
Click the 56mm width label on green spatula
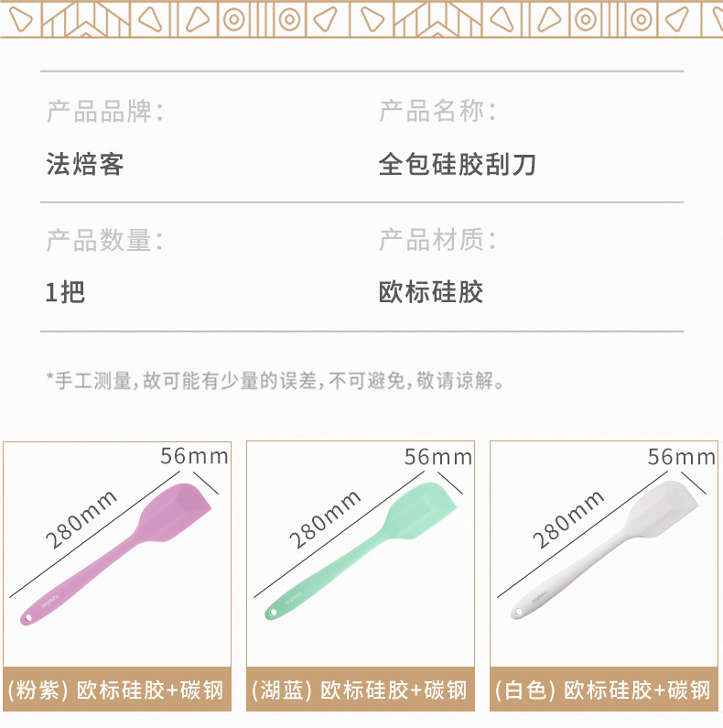pyautogui.click(x=438, y=456)
